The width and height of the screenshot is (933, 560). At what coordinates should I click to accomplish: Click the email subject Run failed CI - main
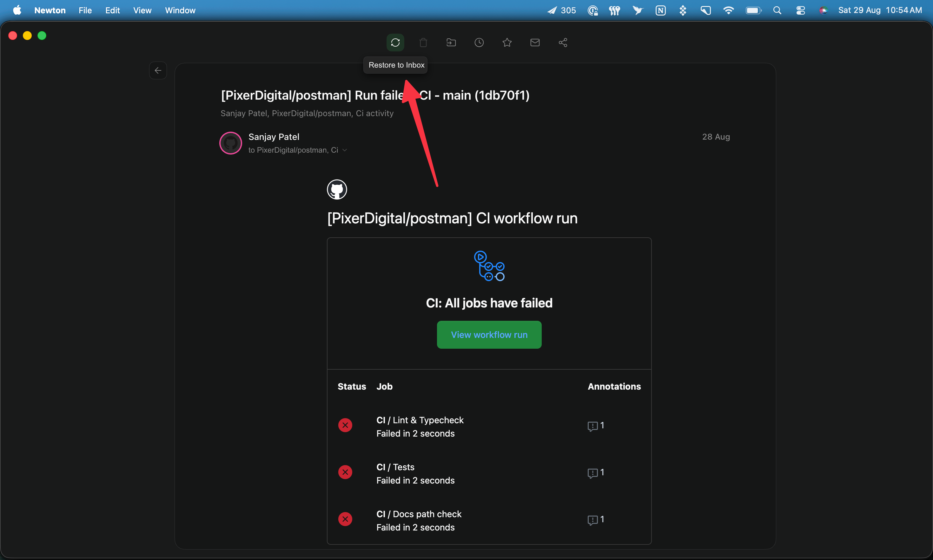tap(375, 95)
